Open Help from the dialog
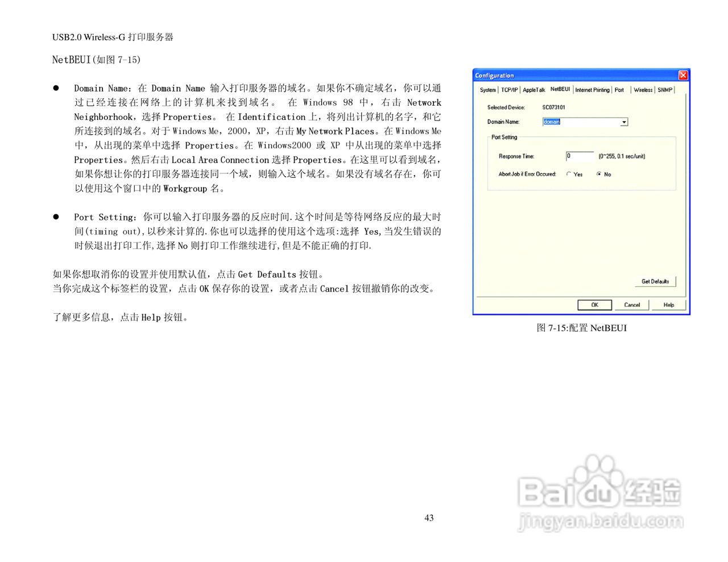728x562 pixels. coord(668,305)
